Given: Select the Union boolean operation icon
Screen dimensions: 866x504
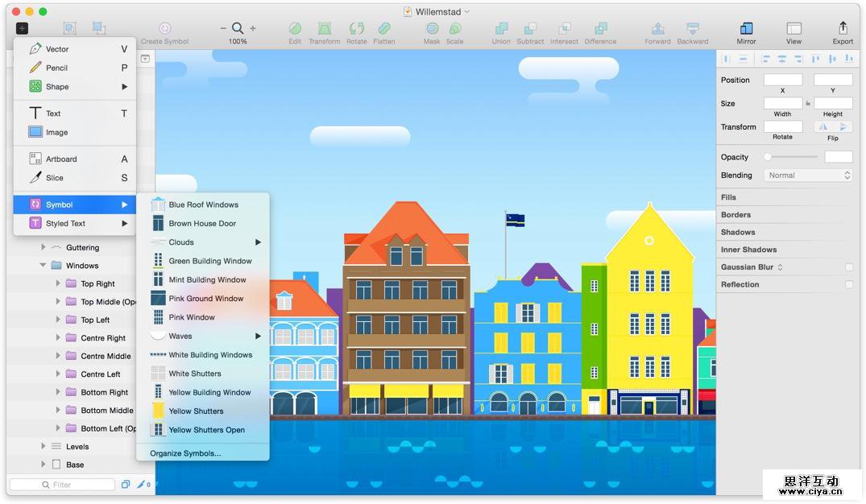Looking at the screenshot, I should pyautogui.click(x=501, y=29).
